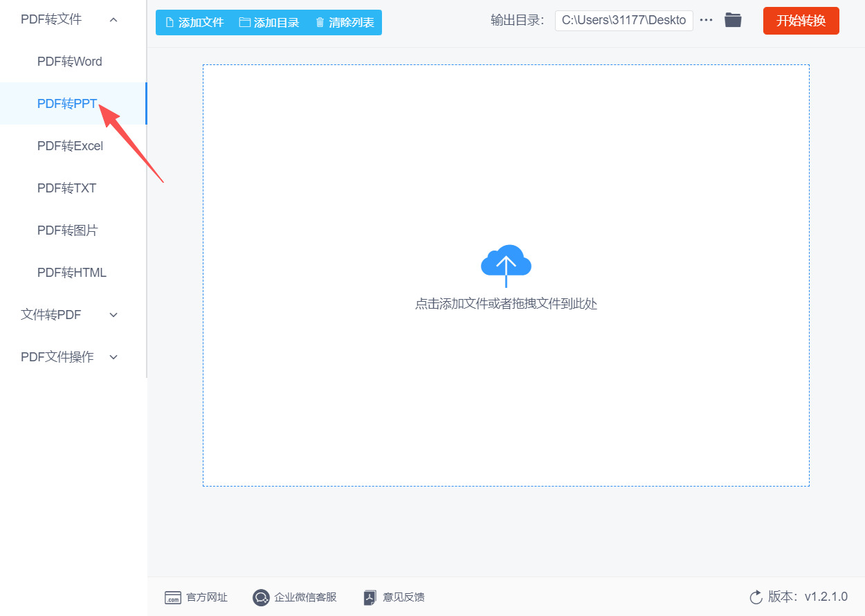Click the output directory path field
865x616 pixels.
(x=623, y=20)
